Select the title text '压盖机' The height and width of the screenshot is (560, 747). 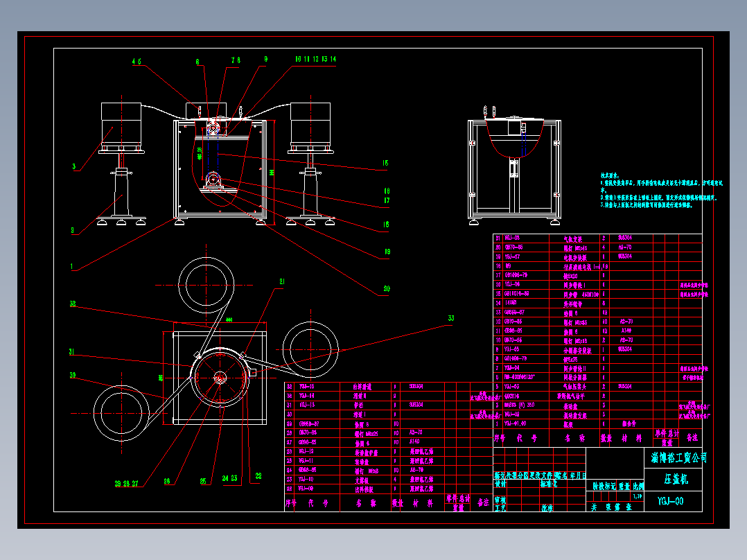[x=676, y=479]
